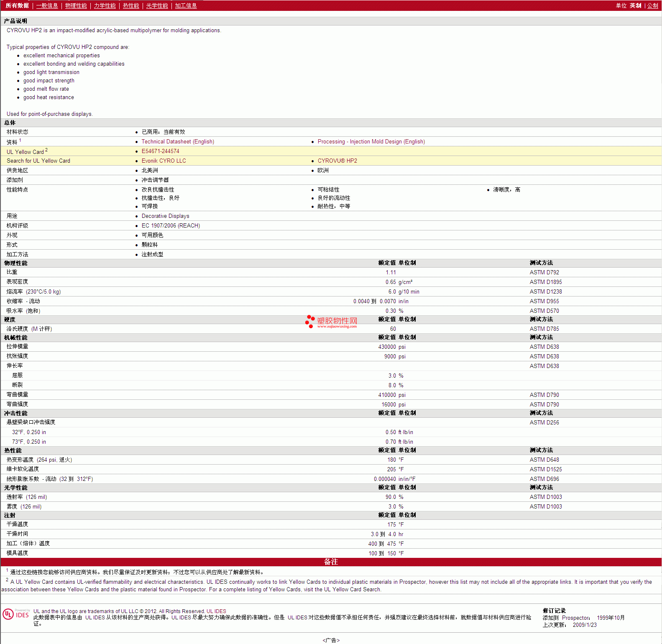The height and width of the screenshot is (644, 662).
Task: Open the 热性能 tab
Action: 131,5
